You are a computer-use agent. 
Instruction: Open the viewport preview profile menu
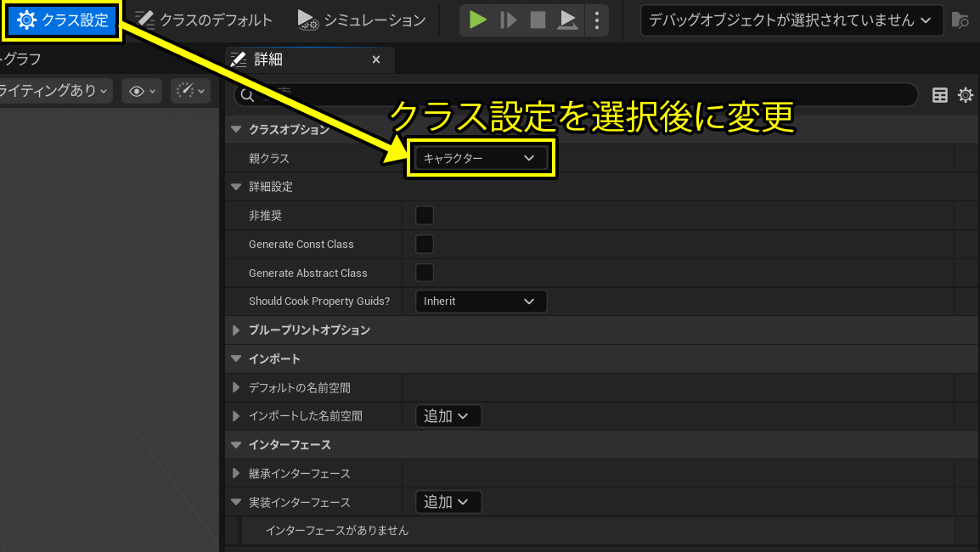point(190,91)
